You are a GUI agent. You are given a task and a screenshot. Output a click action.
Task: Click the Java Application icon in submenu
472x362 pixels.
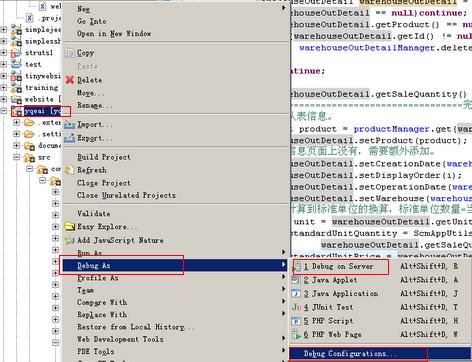296,294
